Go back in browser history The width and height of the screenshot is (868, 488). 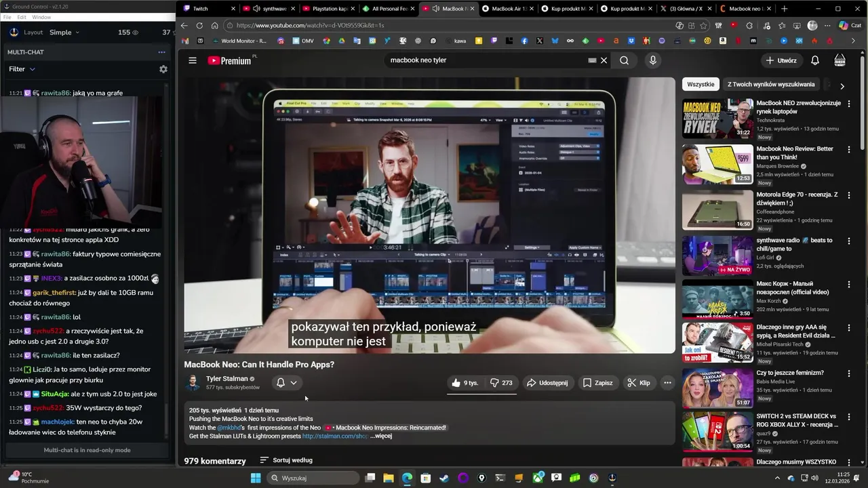(x=184, y=26)
